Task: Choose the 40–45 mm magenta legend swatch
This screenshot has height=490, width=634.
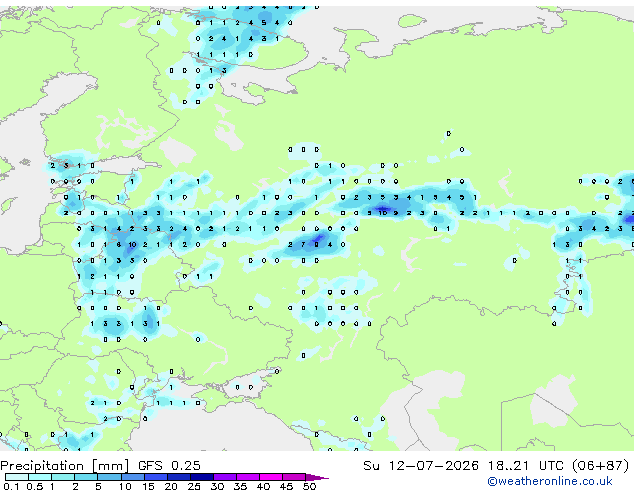Action: coord(271,477)
